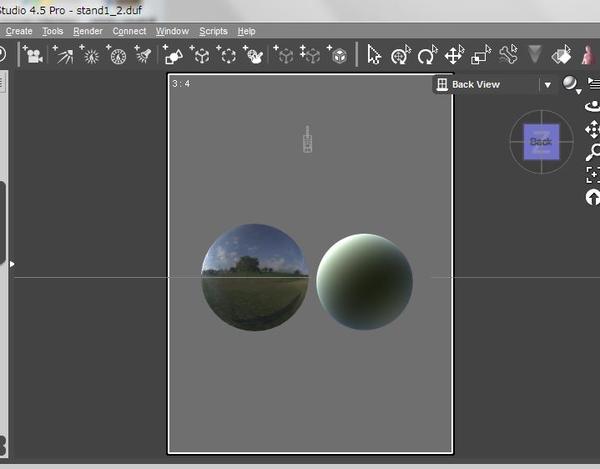Click the solid cube create icon
600x469 pixels.
337,55
